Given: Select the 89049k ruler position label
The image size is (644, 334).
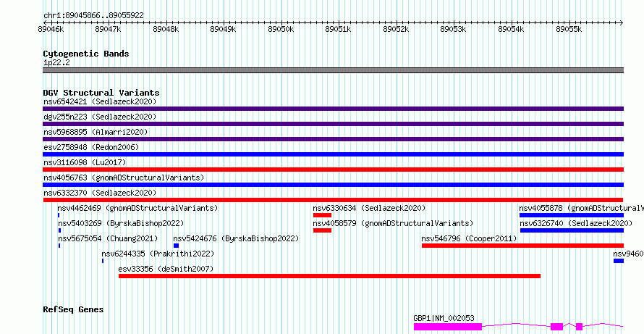Looking at the screenshot, I should coord(223,29).
